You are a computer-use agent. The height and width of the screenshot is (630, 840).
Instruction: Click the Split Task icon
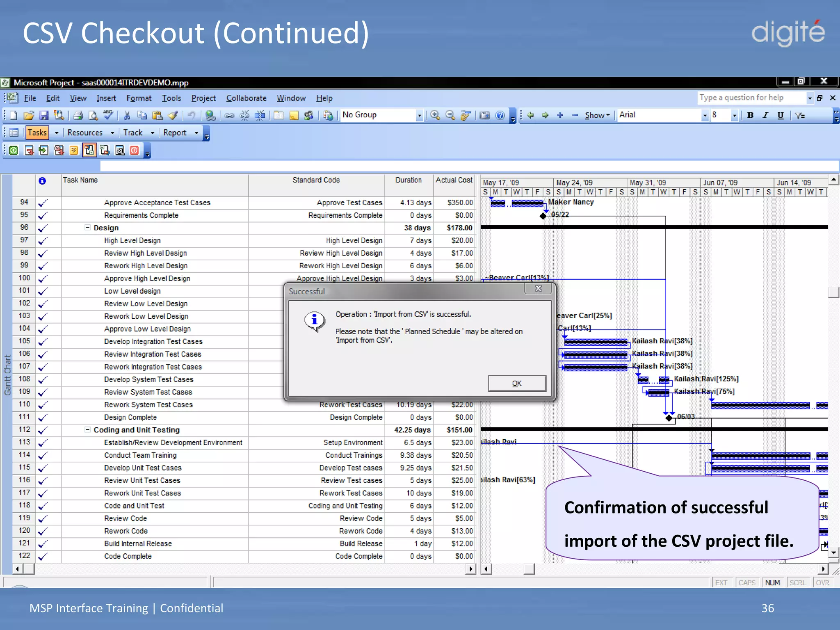click(x=260, y=115)
